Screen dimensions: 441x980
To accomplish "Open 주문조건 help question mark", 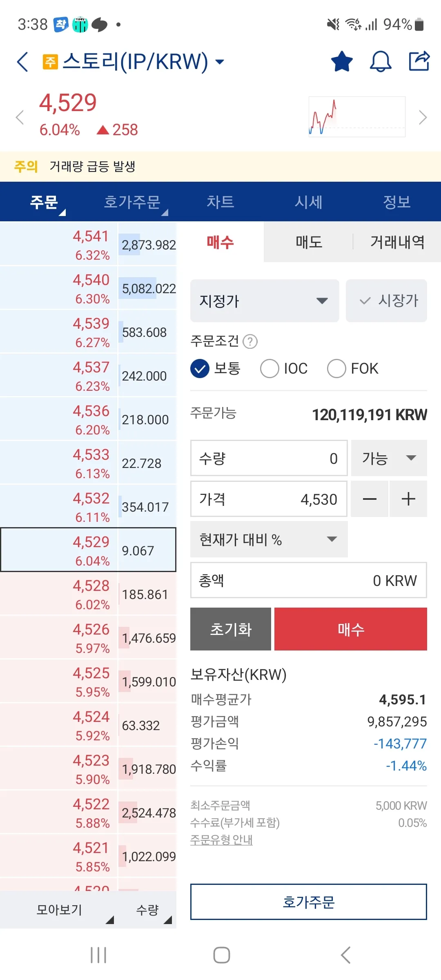I will 250,341.
